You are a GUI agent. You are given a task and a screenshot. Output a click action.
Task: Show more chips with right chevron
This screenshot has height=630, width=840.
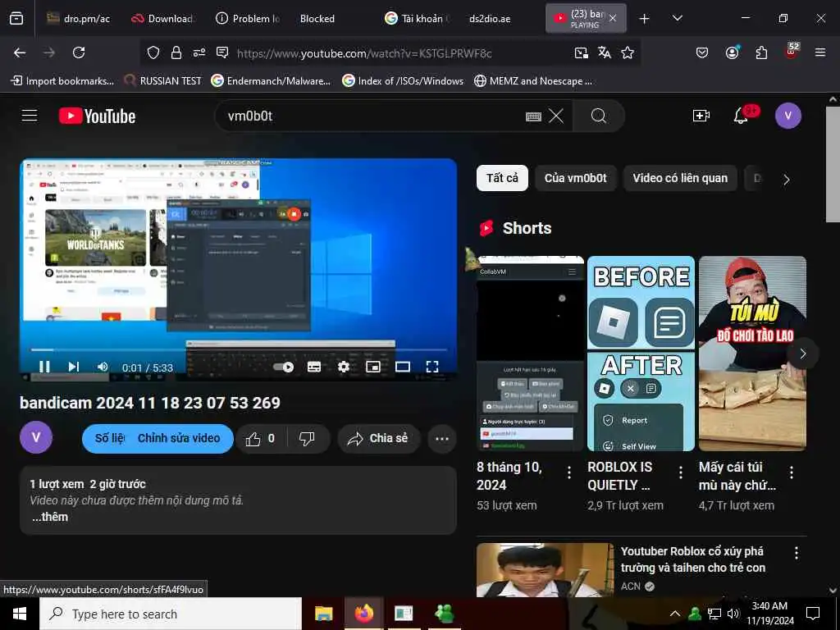point(786,180)
